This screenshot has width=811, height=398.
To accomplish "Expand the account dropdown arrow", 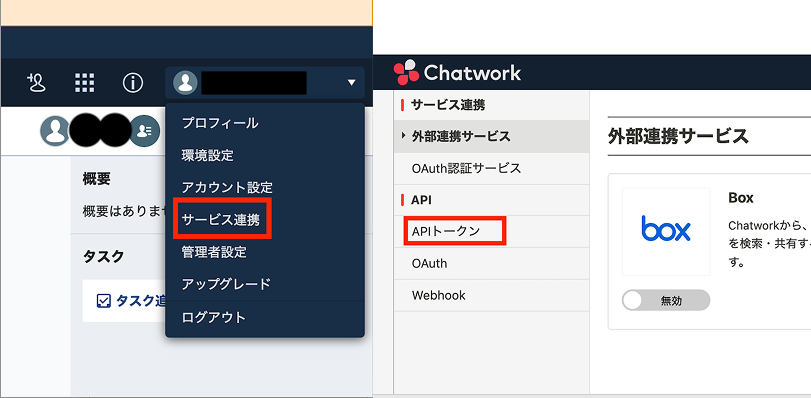I will coord(352,83).
